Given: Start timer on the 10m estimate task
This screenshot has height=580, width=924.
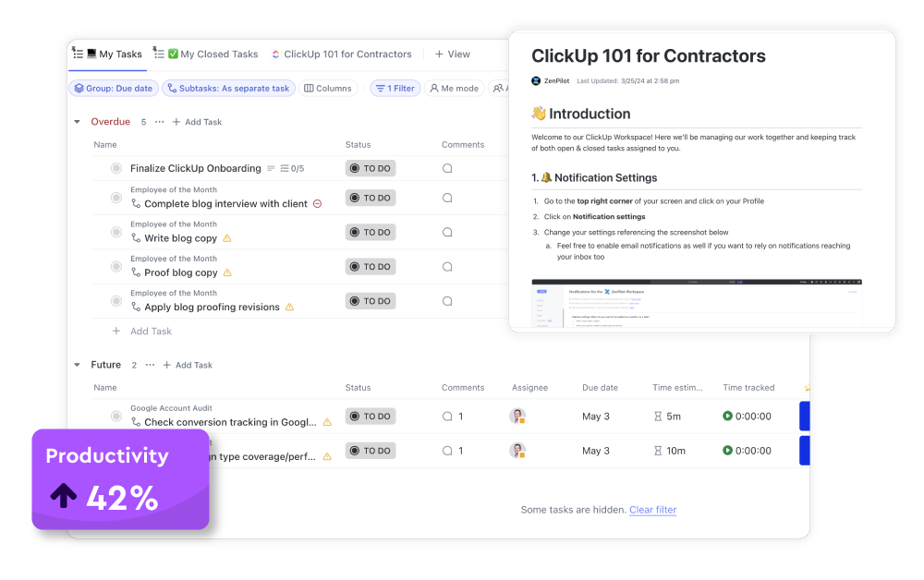Looking at the screenshot, I should 728,451.
